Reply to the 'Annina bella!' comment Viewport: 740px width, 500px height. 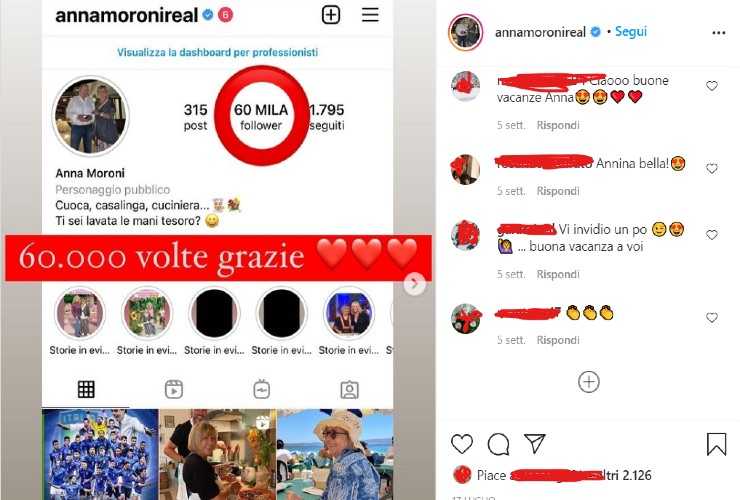[x=558, y=191]
